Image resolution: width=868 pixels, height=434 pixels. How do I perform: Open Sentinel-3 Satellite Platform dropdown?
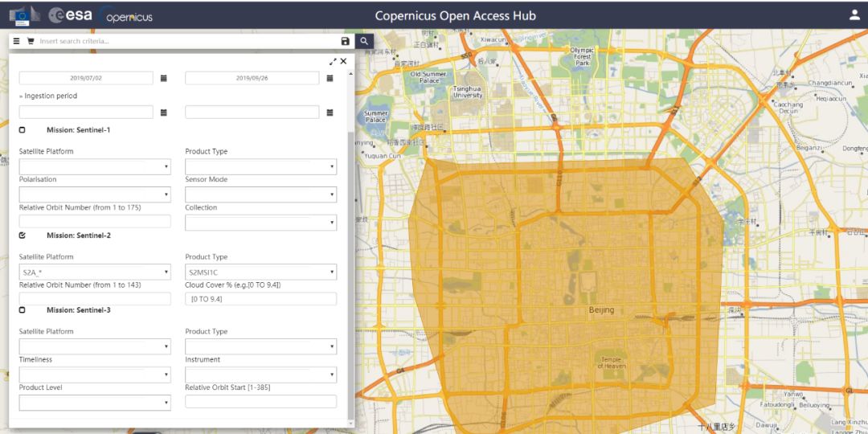pos(95,346)
